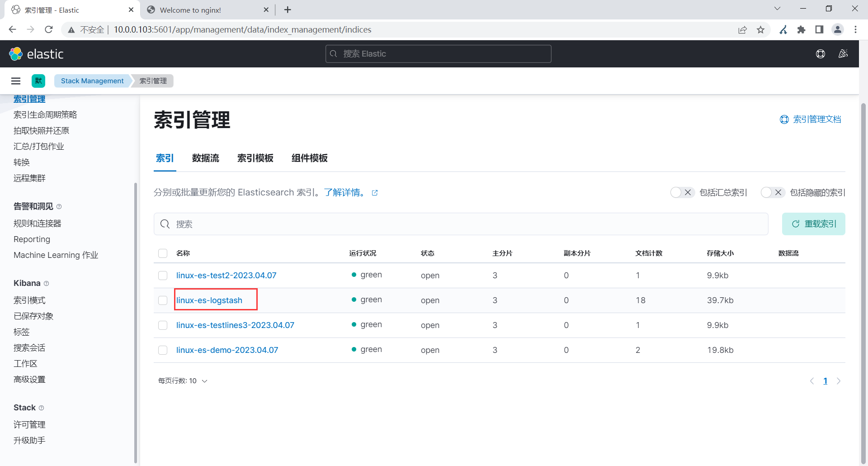The height and width of the screenshot is (466, 868).
Task: Open the hamburger navigation menu
Action: tap(16, 81)
